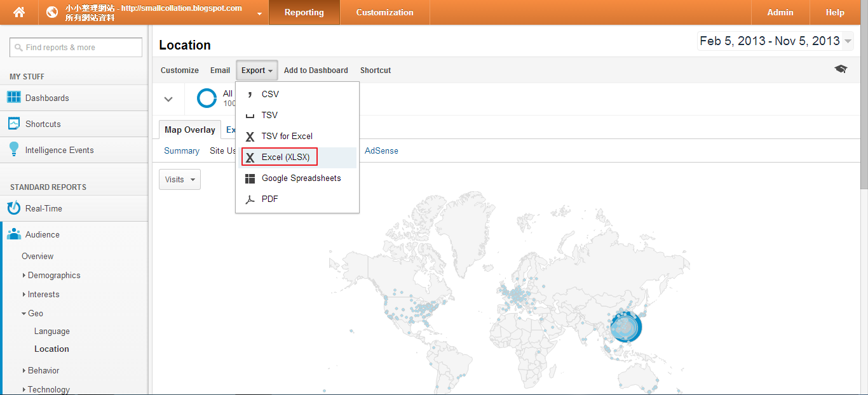
Task: Click the Google Spreadsheets export icon
Action: 250,178
